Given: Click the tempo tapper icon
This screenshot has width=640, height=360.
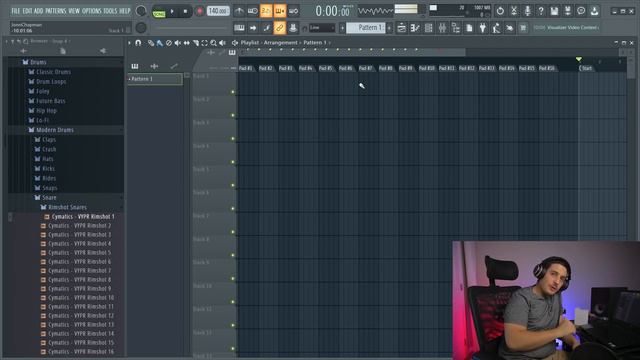Looking at the screenshot, I should click(496, 28).
